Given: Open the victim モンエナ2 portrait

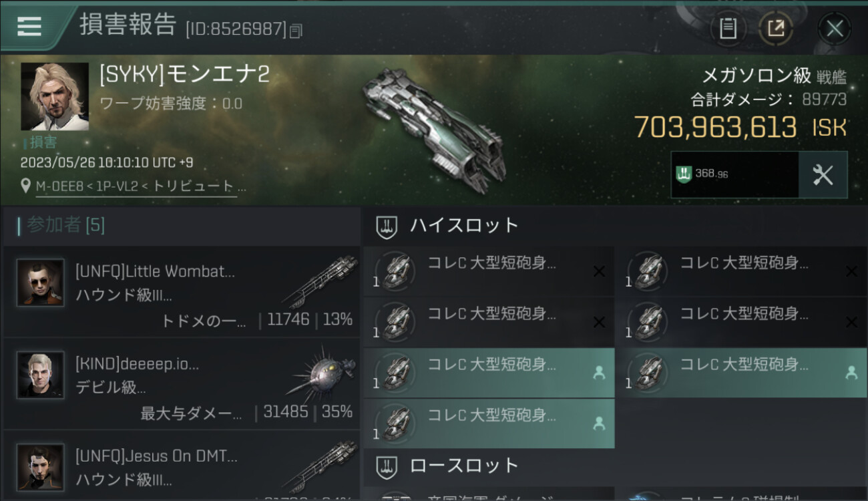Looking at the screenshot, I should click(55, 97).
